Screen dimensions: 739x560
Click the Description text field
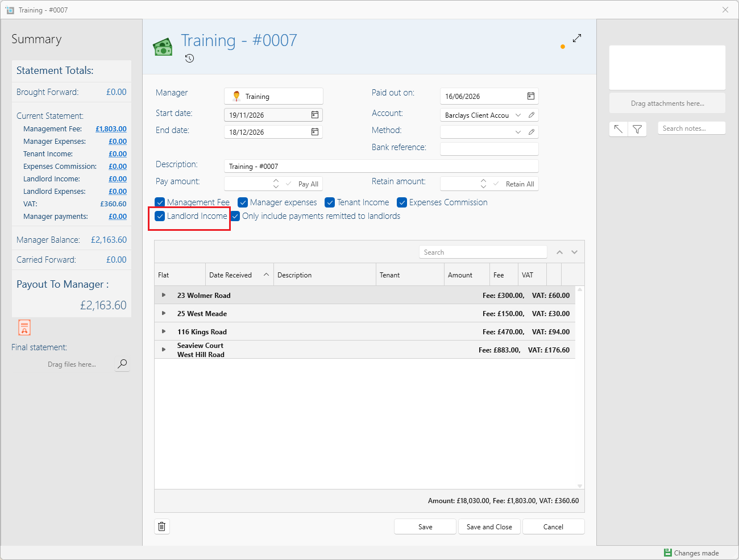[x=381, y=166]
